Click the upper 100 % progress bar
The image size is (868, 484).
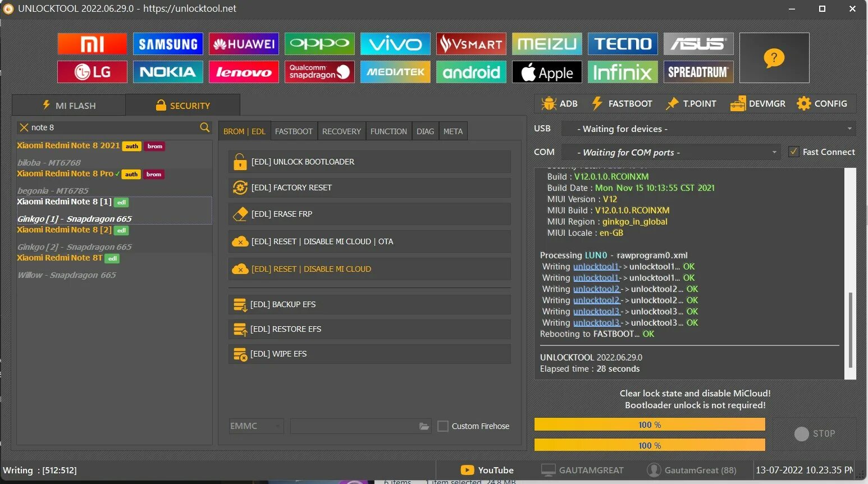650,424
